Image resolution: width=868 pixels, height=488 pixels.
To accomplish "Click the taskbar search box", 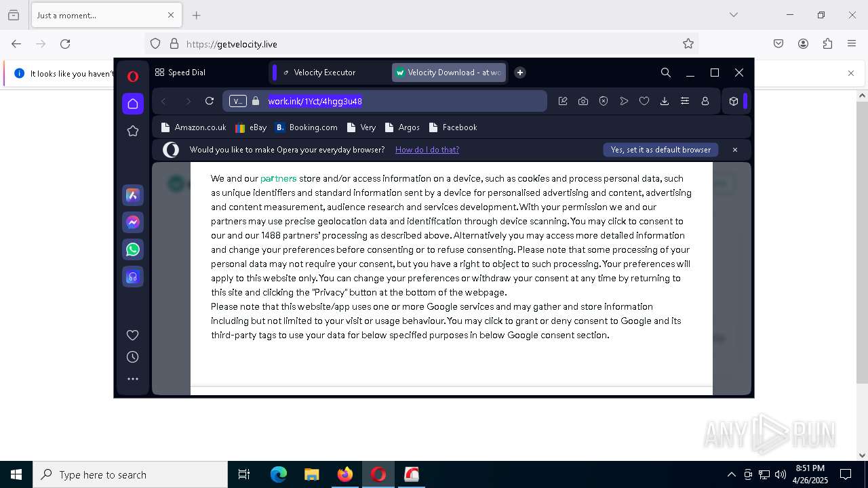I will [x=130, y=474].
